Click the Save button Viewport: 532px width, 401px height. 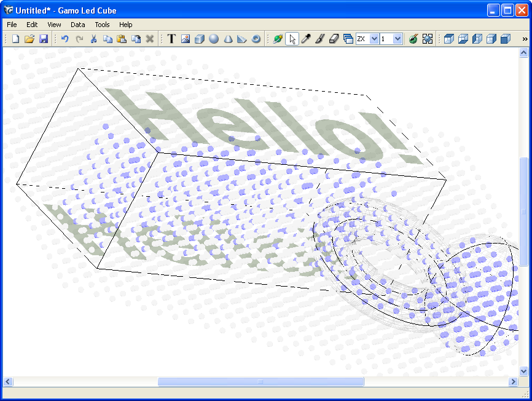44,39
